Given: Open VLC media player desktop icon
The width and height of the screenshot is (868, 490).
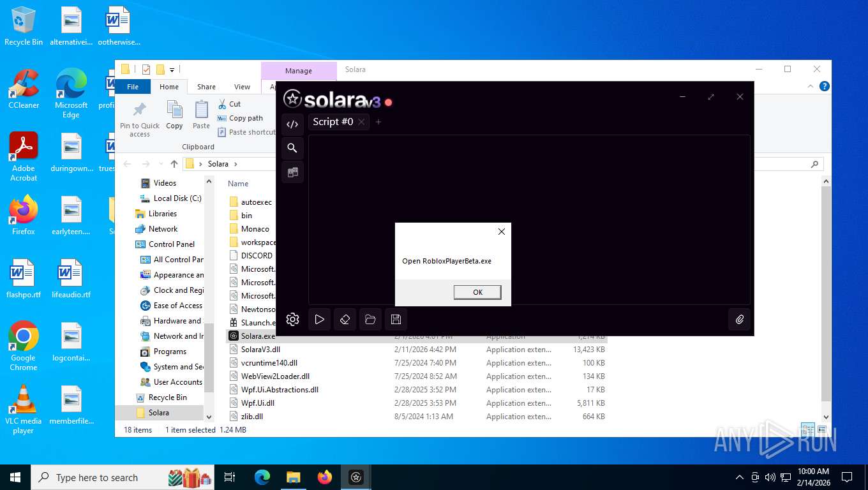Looking at the screenshot, I should [24, 409].
